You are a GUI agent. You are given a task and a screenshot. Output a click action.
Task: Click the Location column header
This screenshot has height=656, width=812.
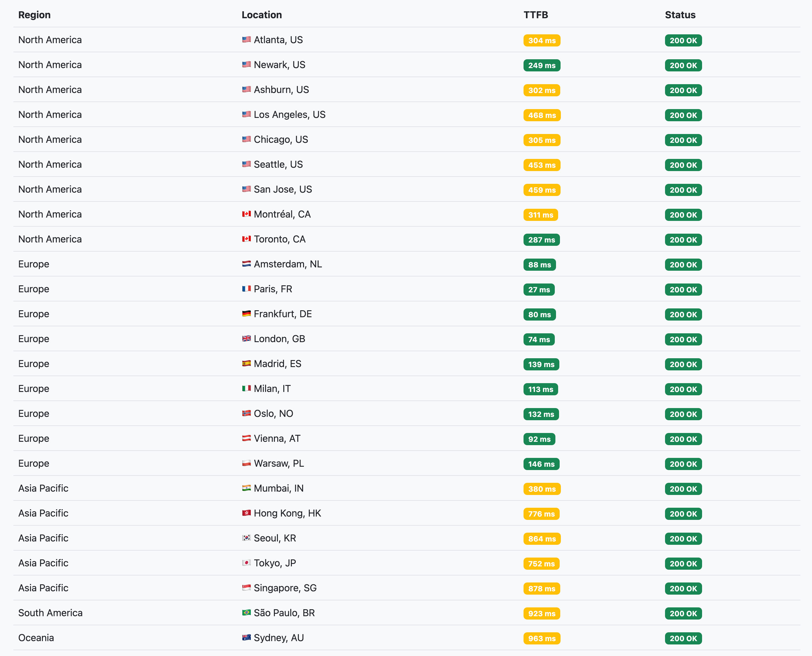click(x=262, y=15)
